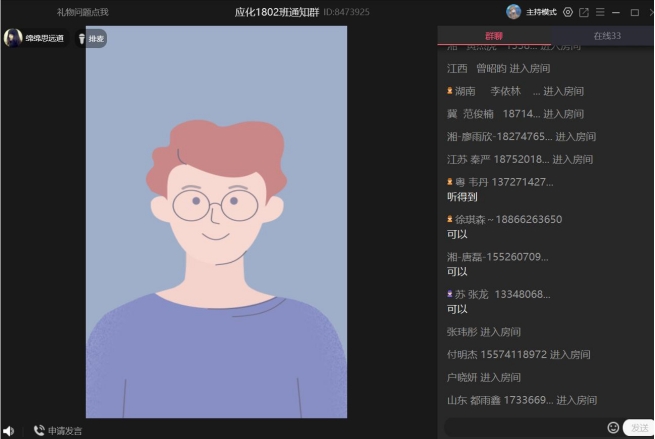The width and height of the screenshot is (655, 439).
Task: Click the 户晓妍 进入房间 message
Action: pos(484,378)
